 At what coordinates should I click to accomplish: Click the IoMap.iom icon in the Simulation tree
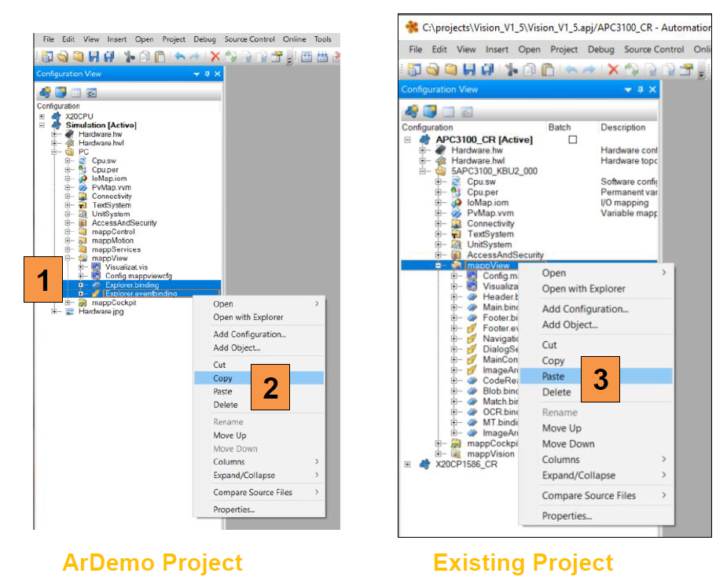tap(83, 178)
